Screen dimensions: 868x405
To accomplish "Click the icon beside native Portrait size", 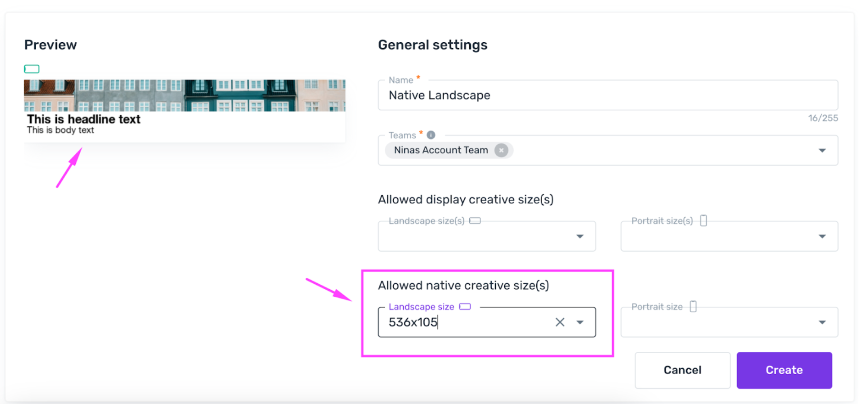I will pyautogui.click(x=693, y=307).
